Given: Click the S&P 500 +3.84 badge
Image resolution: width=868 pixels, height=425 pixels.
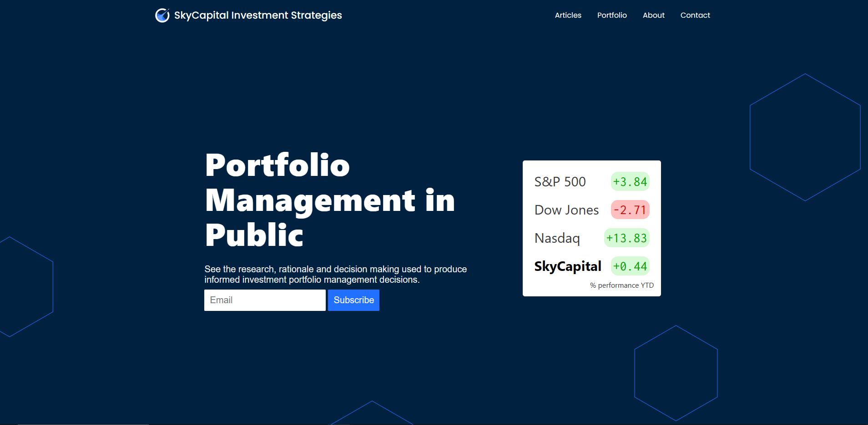Looking at the screenshot, I should point(630,182).
